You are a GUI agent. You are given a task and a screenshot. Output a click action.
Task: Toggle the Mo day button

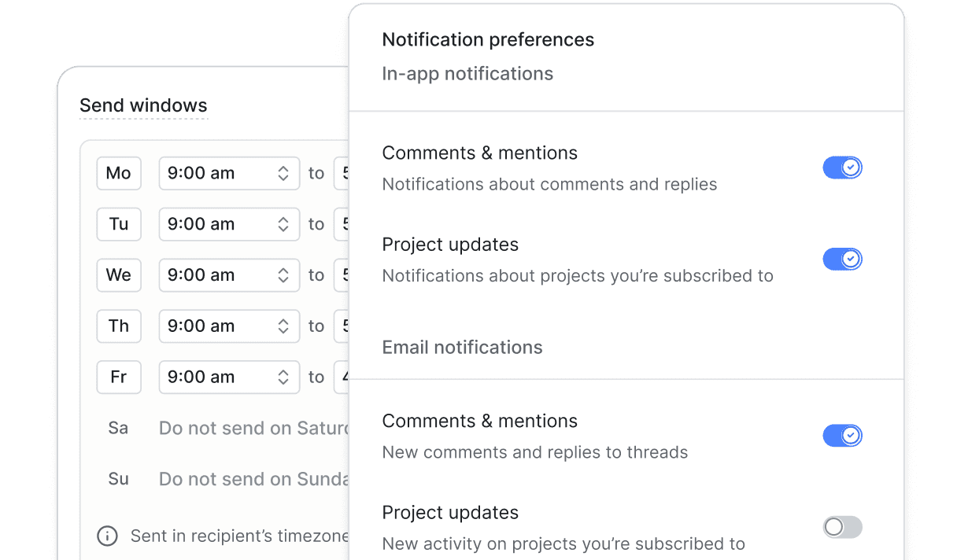point(119,174)
